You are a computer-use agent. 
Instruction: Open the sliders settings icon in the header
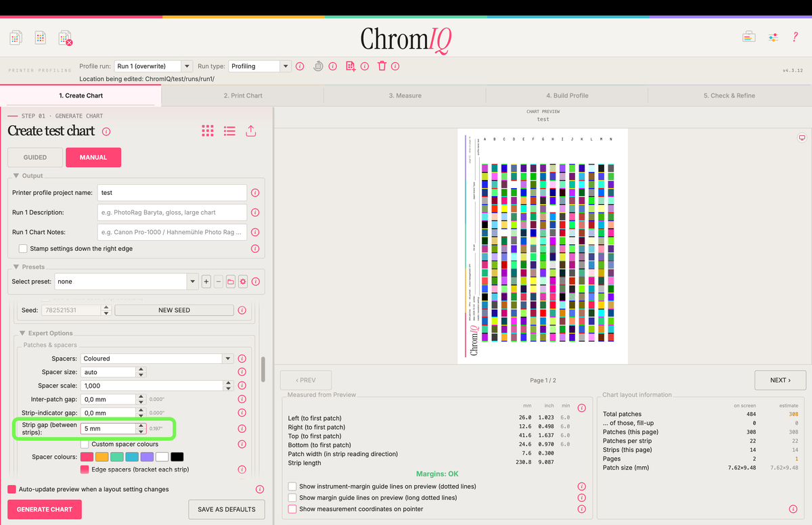tap(773, 37)
